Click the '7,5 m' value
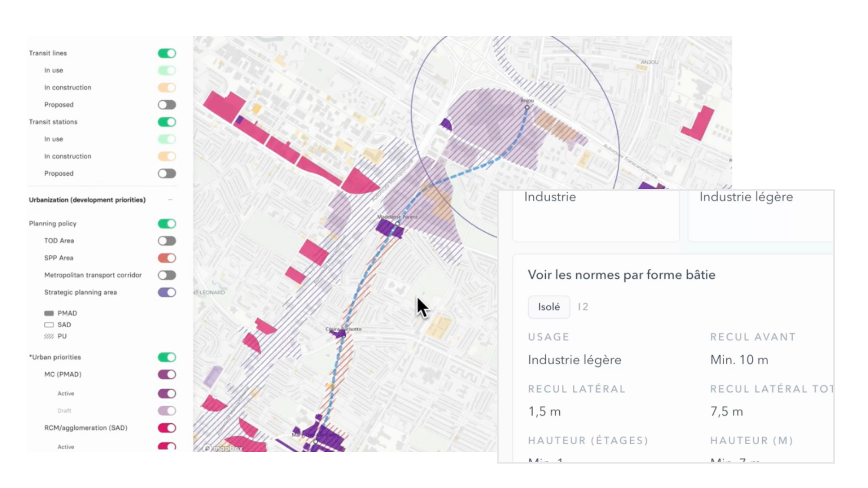868x488 pixels. [726, 412]
